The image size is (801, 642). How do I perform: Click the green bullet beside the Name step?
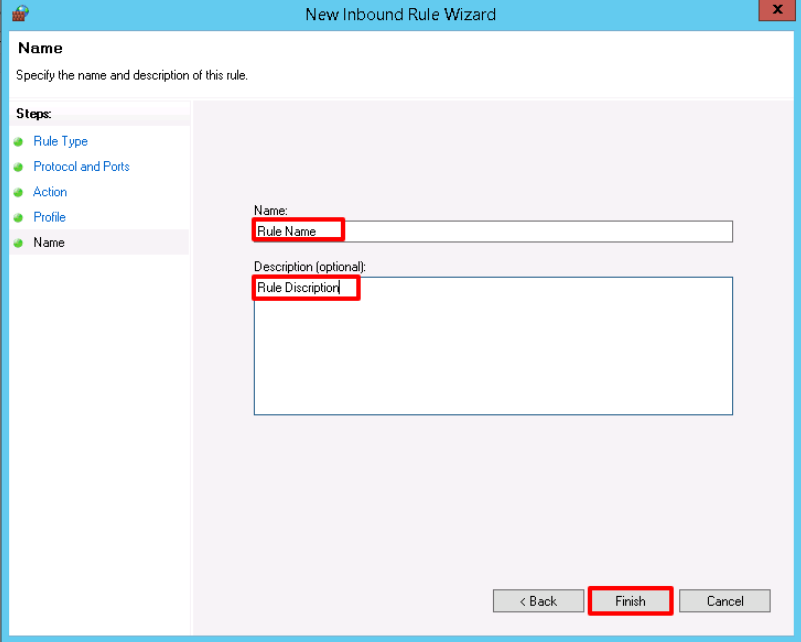point(18,243)
